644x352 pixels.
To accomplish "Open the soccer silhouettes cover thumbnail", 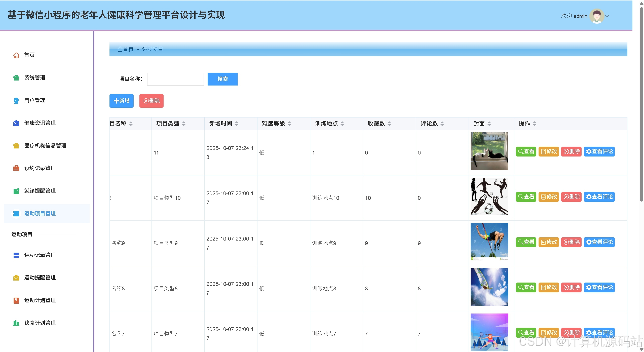I will point(489,197).
